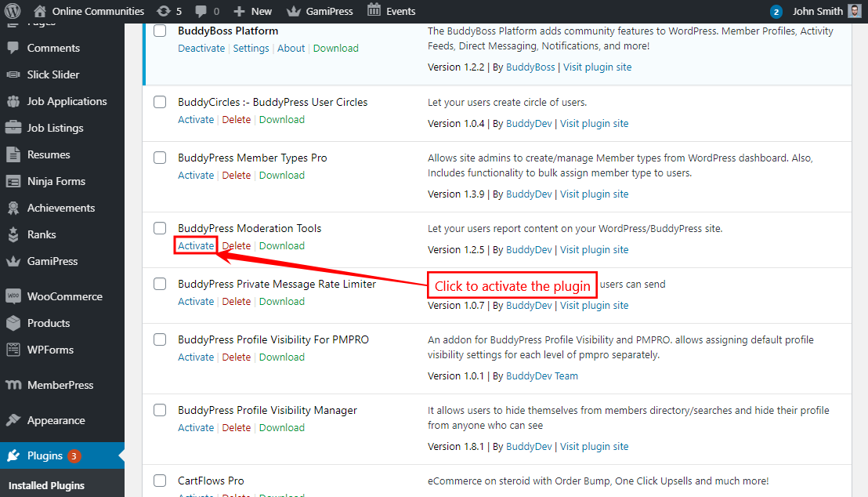The image size is (868, 497).
Task: Select the BuddyCircles plugin checkbox
Action: pos(160,102)
